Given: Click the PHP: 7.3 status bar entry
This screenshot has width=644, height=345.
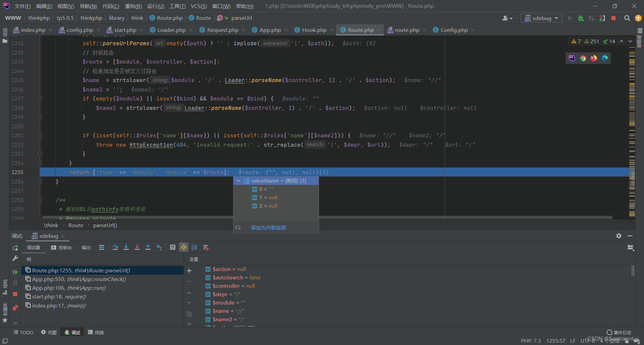Looking at the screenshot, I should pos(531,341).
